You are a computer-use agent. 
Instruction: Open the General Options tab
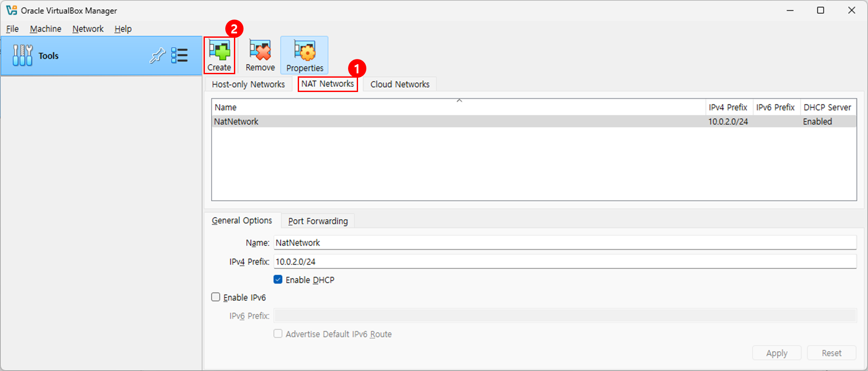(242, 220)
